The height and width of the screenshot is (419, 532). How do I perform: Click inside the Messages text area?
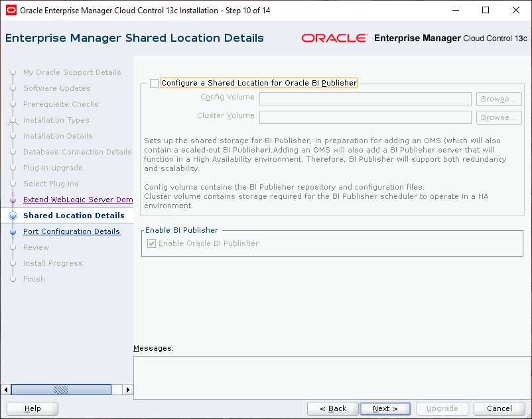tap(332, 378)
